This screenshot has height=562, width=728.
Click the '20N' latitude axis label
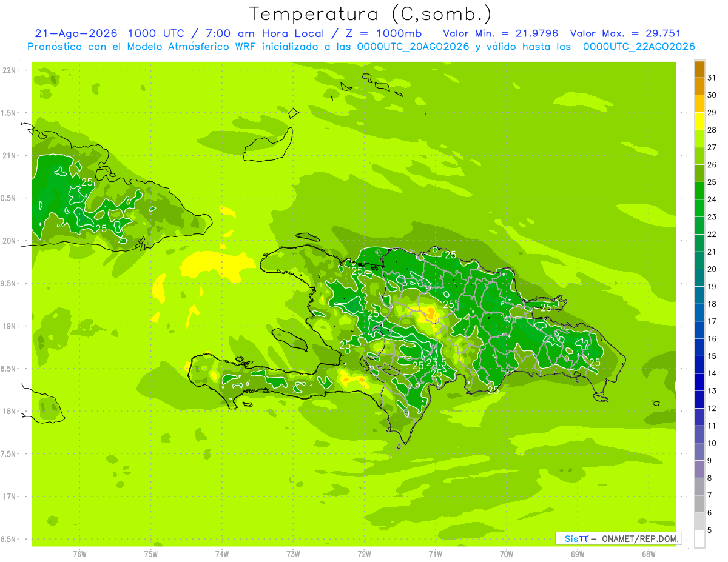(x=10, y=241)
